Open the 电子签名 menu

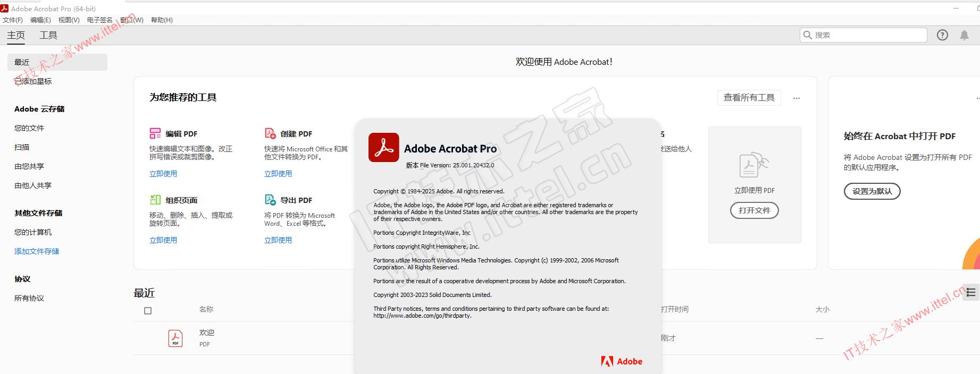100,20
